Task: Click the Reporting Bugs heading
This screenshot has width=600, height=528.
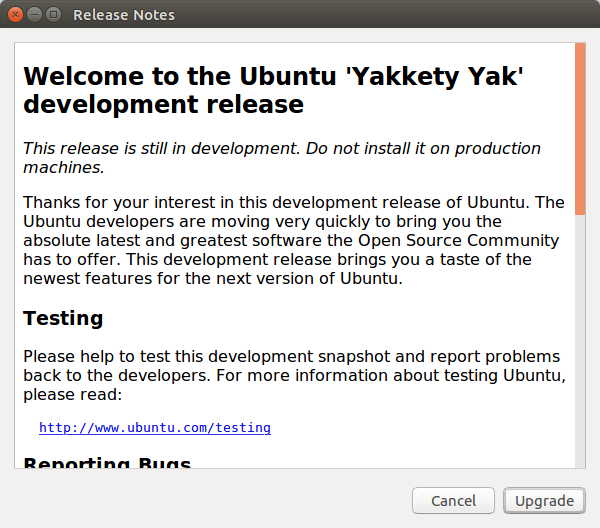Action: coord(107,463)
